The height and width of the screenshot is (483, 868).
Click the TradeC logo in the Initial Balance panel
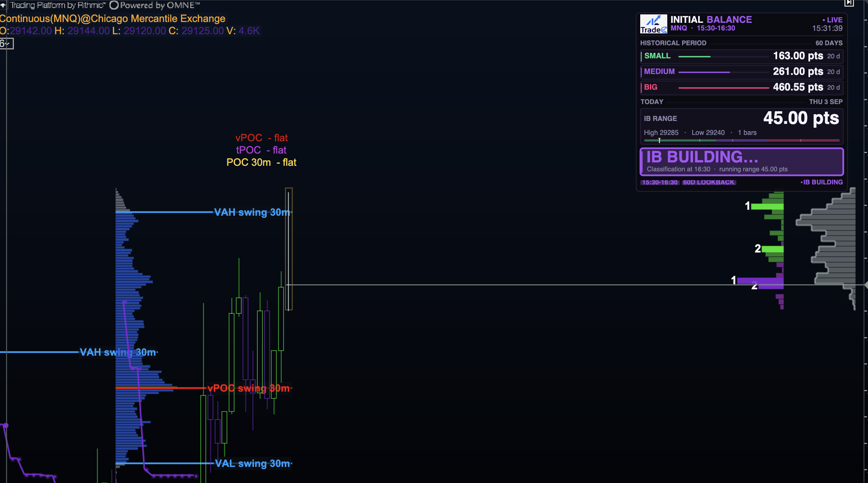click(653, 24)
